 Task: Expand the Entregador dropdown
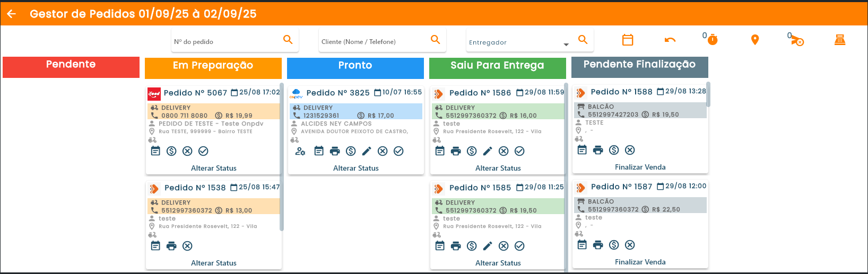[x=566, y=45]
